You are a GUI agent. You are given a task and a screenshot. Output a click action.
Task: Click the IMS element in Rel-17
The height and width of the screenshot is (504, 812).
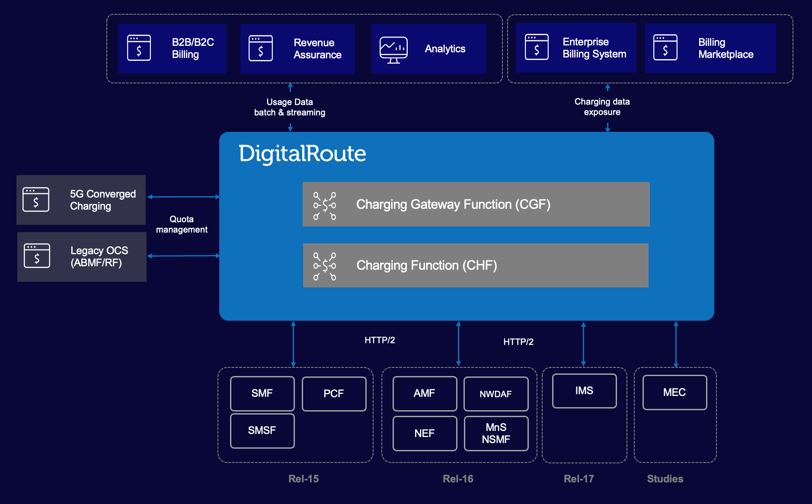[584, 390]
